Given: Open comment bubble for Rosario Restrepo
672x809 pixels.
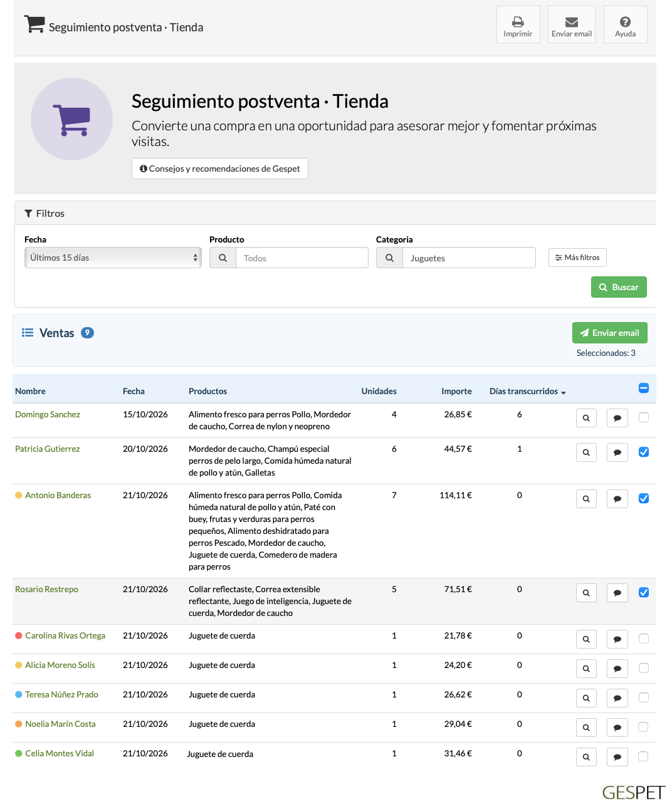Looking at the screenshot, I should [617, 593].
